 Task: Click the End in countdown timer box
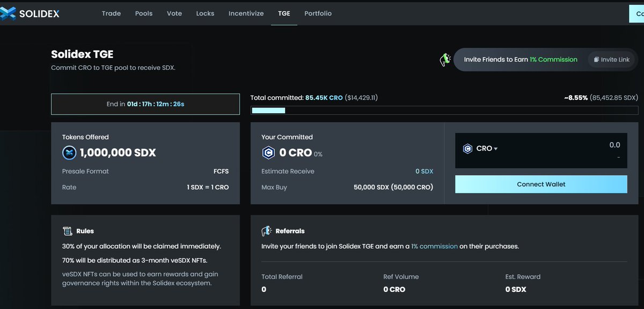[145, 104]
